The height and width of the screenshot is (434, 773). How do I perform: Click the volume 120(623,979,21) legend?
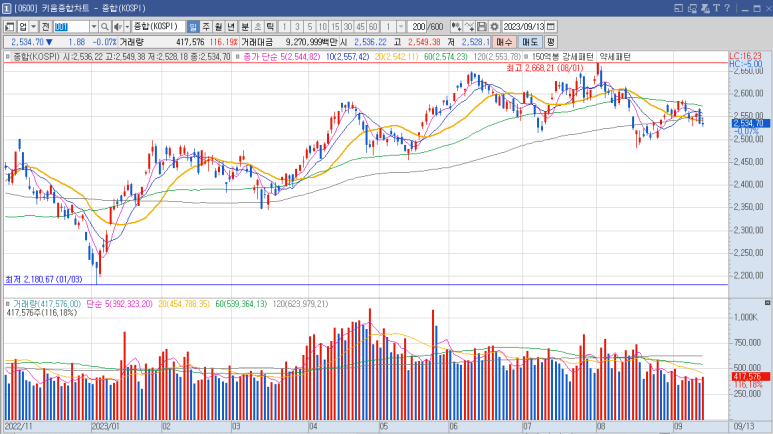(x=300, y=304)
